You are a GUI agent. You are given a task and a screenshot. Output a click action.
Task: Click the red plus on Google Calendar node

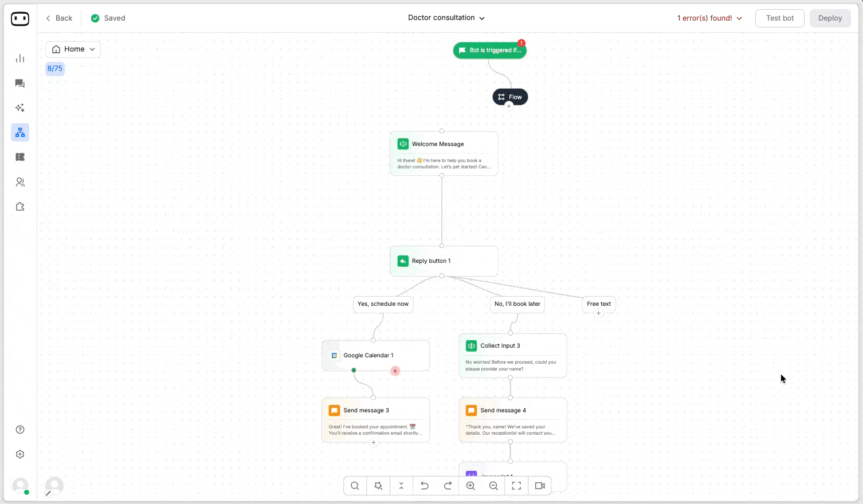click(x=395, y=371)
